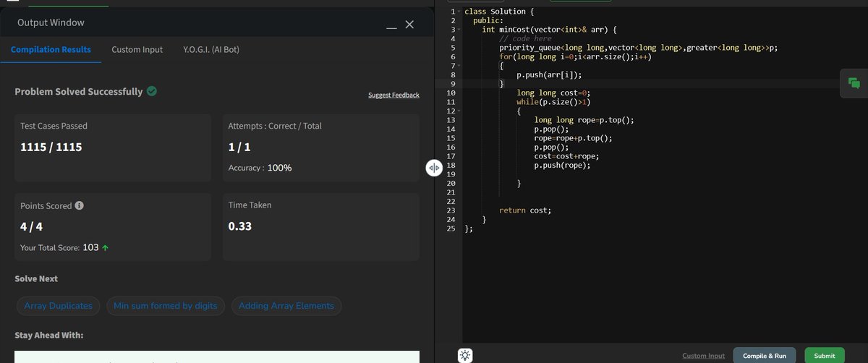Switch to the Custom Input tab
The width and height of the screenshot is (868, 363).
click(137, 50)
